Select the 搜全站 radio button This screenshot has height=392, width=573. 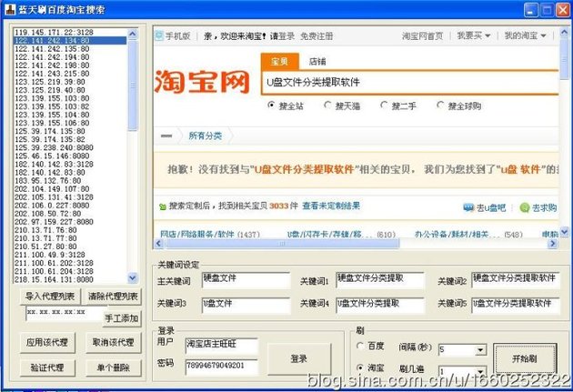tap(271, 106)
